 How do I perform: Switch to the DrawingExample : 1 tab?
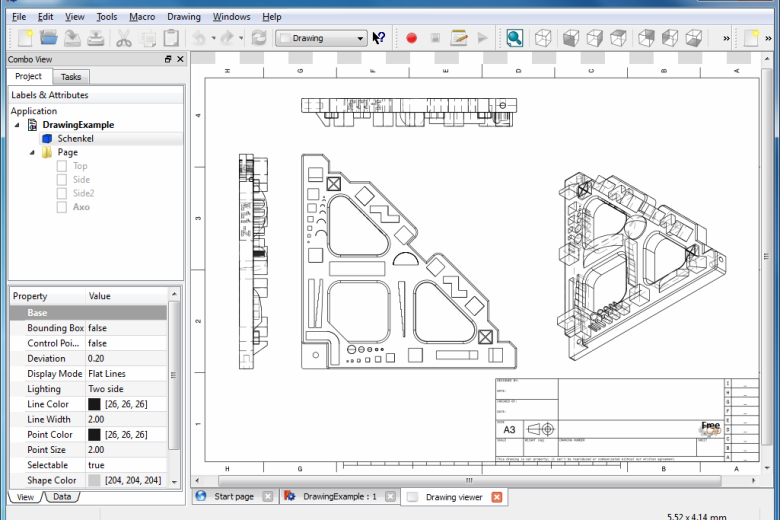pos(339,497)
